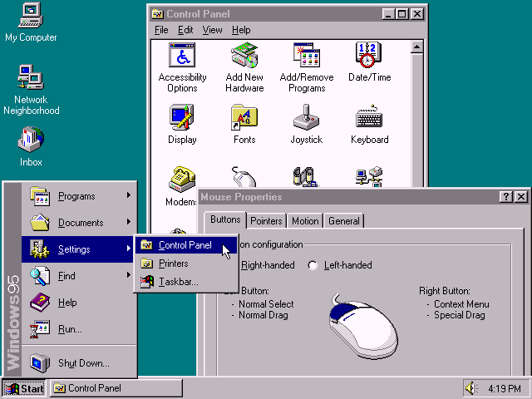Minimize the Control Panel window
The width and height of the screenshot is (532, 399).
pyautogui.click(x=388, y=14)
